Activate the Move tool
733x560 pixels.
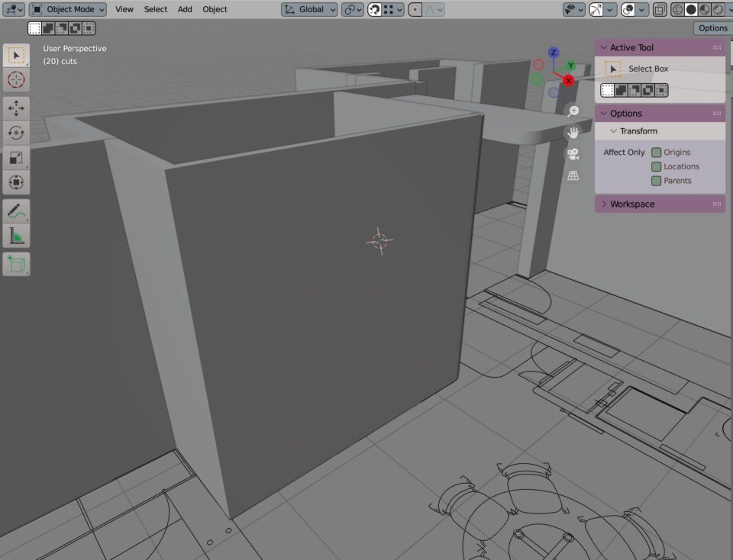point(16,108)
